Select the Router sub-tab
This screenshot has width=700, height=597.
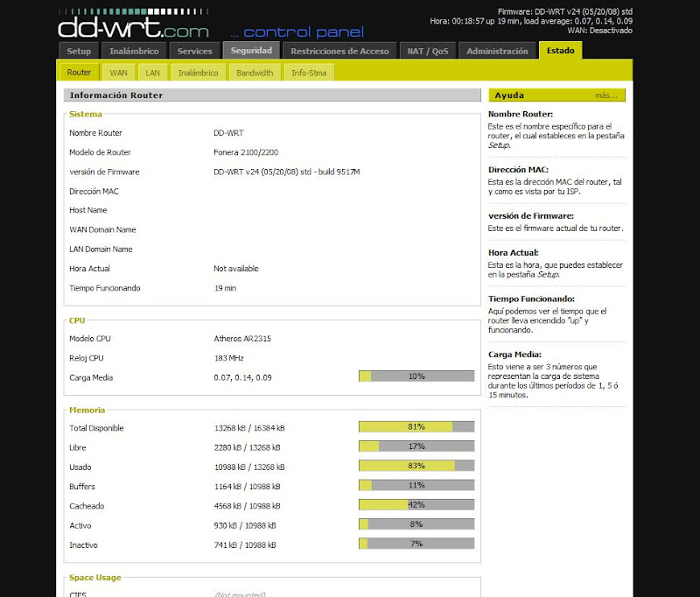pyautogui.click(x=79, y=73)
